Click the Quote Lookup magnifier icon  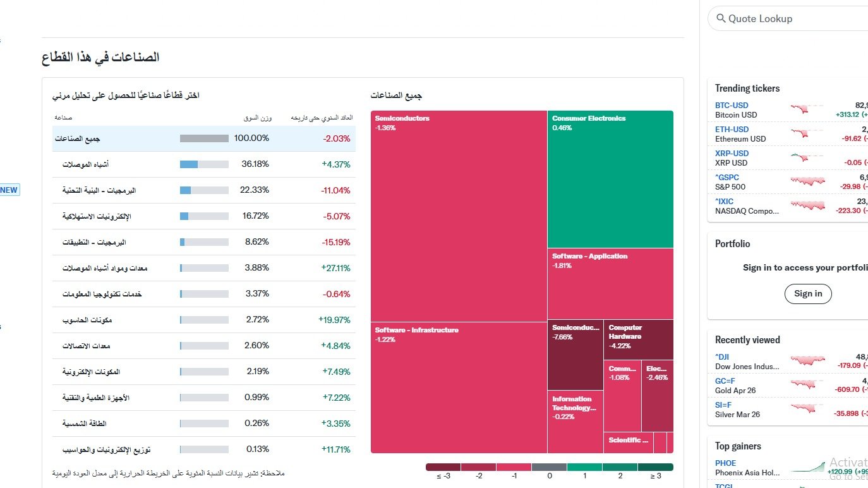[721, 19]
